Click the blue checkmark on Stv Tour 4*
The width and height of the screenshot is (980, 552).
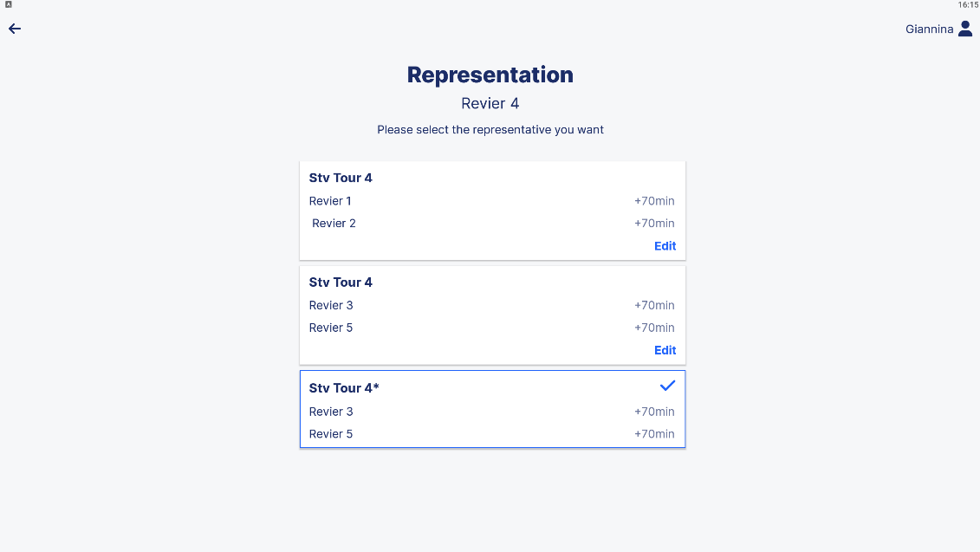pyautogui.click(x=667, y=386)
